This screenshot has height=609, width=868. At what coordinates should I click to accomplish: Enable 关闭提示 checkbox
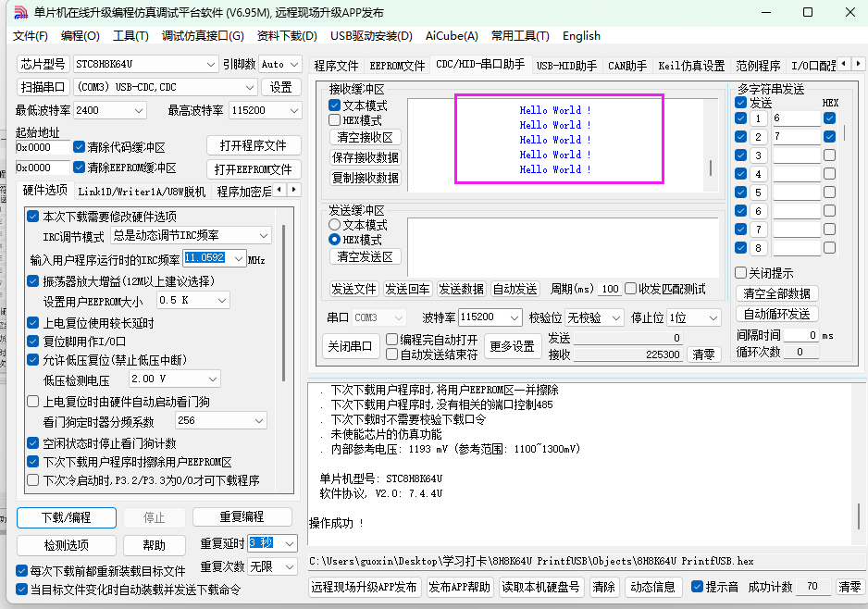(740, 272)
